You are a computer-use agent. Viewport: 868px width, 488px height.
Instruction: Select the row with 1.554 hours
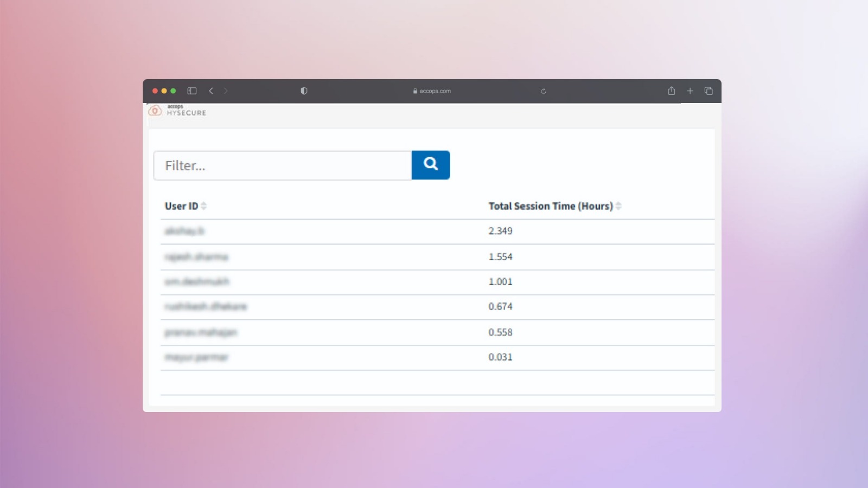437,257
